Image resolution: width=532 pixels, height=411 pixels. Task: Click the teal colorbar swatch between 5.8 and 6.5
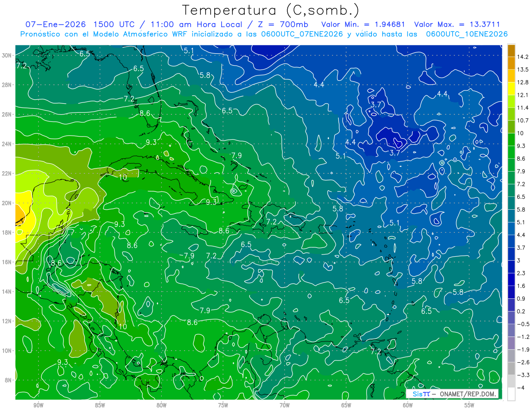[x=511, y=203]
